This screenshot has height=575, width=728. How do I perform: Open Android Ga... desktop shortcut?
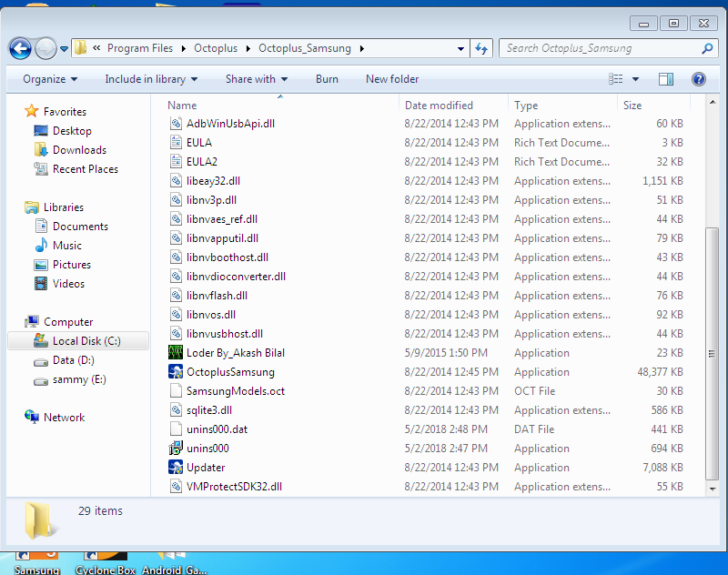click(x=175, y=563)
